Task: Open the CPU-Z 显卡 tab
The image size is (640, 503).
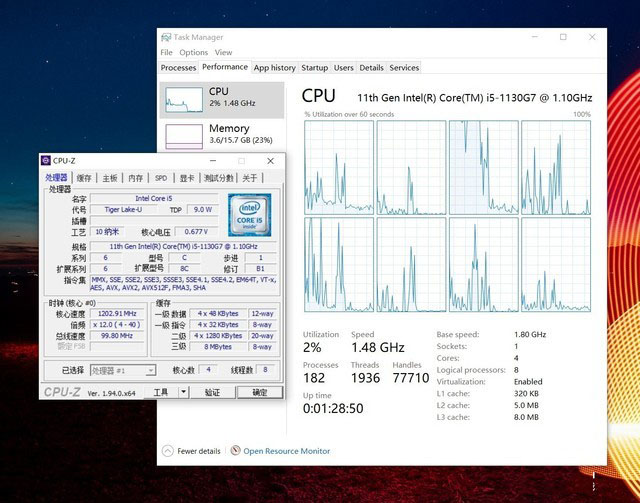Action: 187,178
